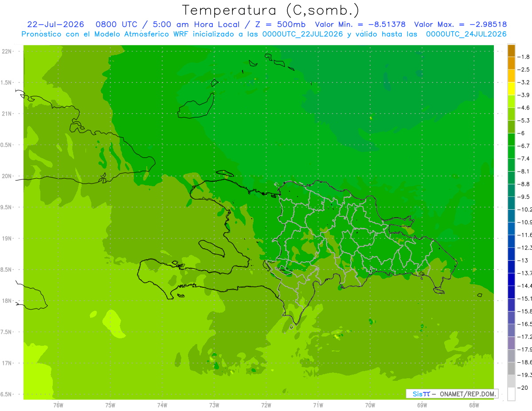
Task: Select the yellow swatch between -3.2 and -3.9
Action: (511, 88)
